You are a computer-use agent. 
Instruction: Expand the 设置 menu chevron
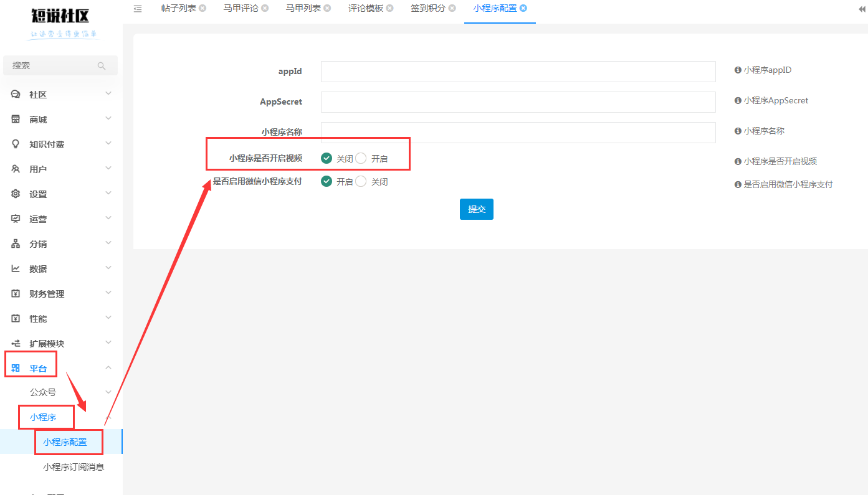(108, 193)
